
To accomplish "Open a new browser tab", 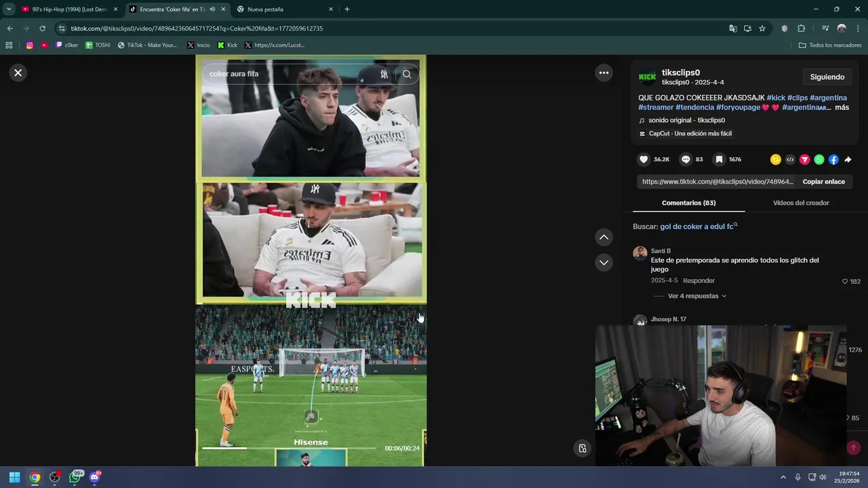I will (x=347, y=9).
